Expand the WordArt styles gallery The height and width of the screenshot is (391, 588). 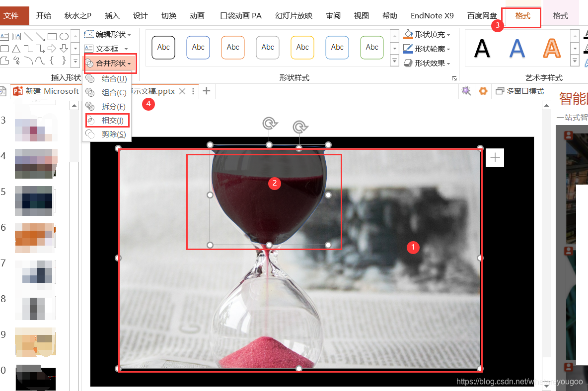tap(575, 61)
